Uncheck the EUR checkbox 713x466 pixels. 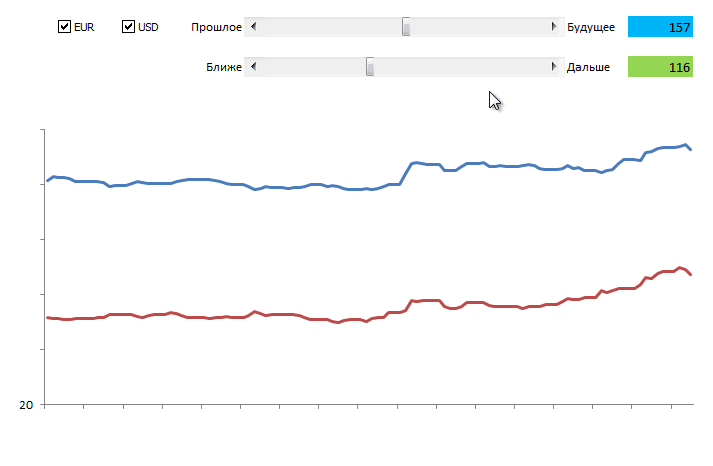pos(65,27)
